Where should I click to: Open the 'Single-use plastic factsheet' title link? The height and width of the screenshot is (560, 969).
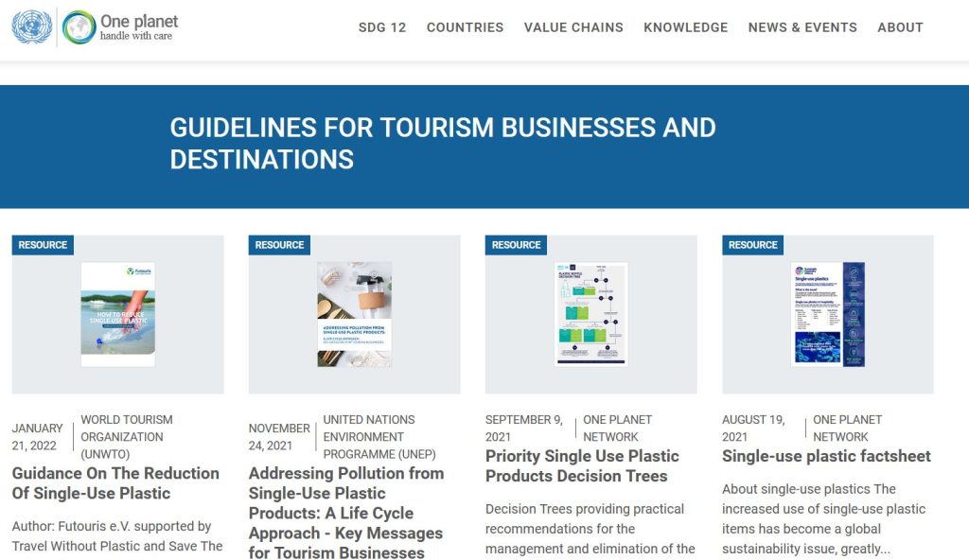tap(826, 456)
